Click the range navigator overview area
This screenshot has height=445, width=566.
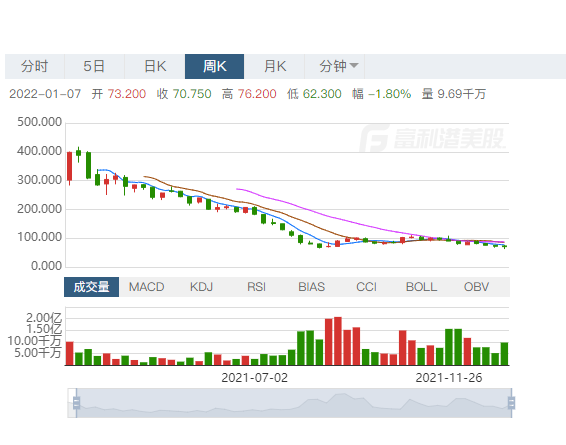tap(294, 403)
